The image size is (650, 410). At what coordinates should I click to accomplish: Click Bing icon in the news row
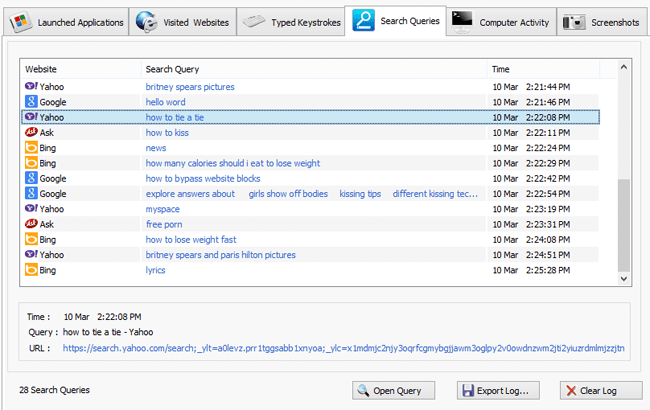31,148
